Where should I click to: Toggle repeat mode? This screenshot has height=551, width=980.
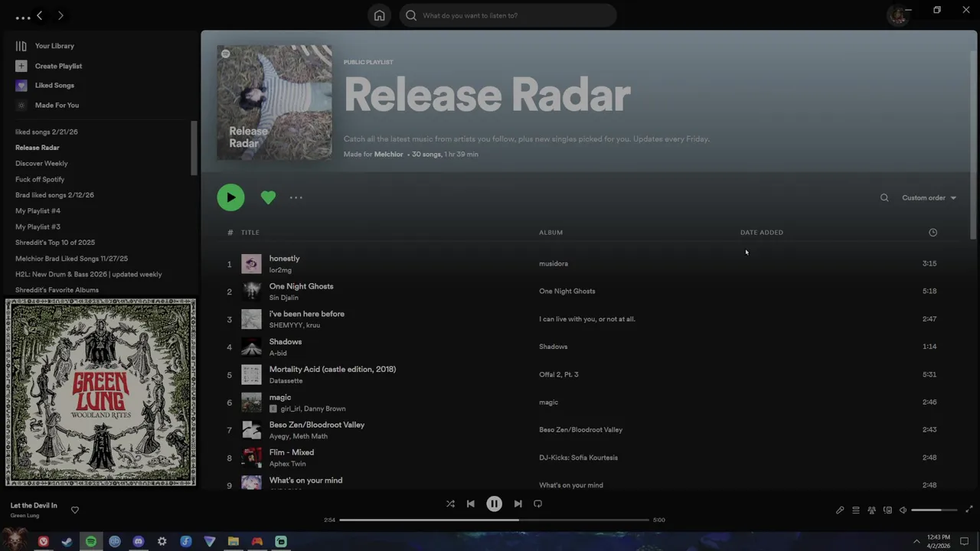tap(537, 504)
